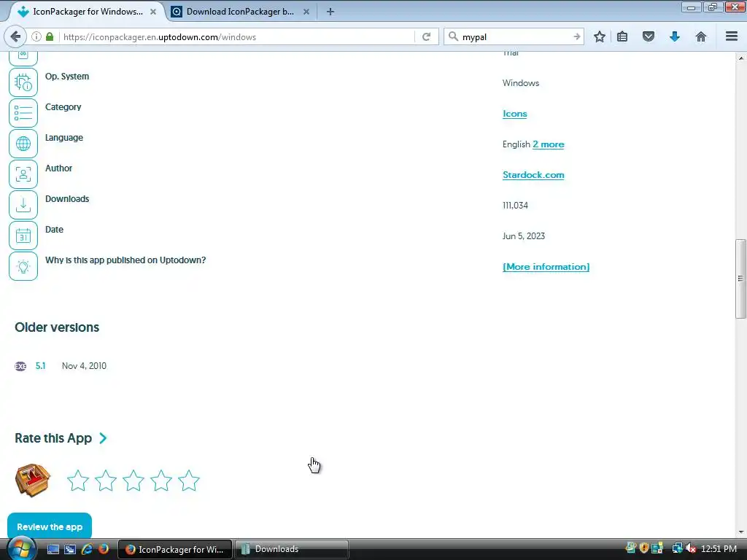Screen dimensions: 747x560
Task: Rate the app five stars
Action: pyautogui.click(x=189, y=481)
